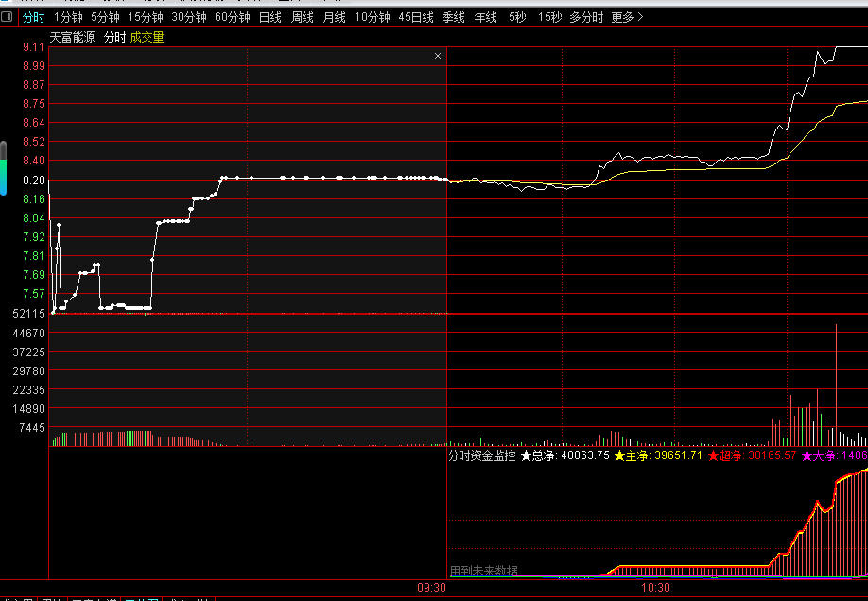This screenshot has width=868, height=601.
Task: Select the 5分钟 period tab
Action: click(105, 17)
